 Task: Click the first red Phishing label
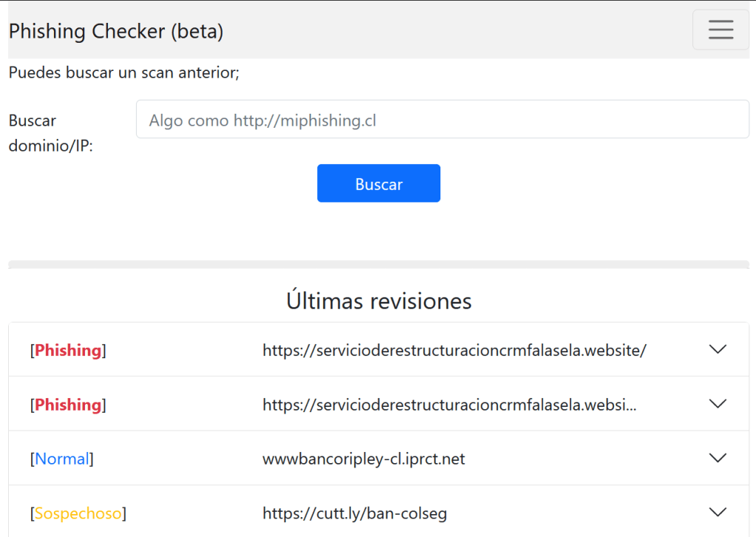pos(68,350)
